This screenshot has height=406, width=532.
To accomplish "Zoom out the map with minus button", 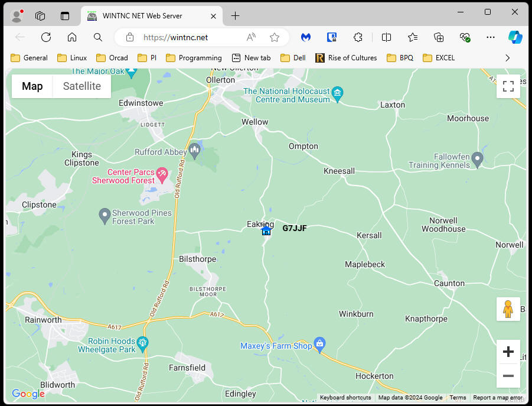I will click(508, 376).
